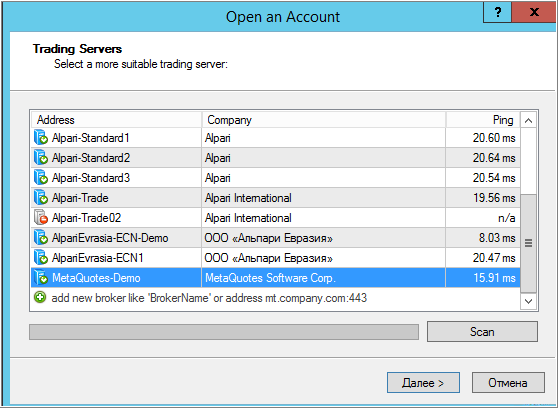Viewport: 558px width, 408px height.
Task: Click the server list scrollbar thumb
Action: (x=528, y=243)
